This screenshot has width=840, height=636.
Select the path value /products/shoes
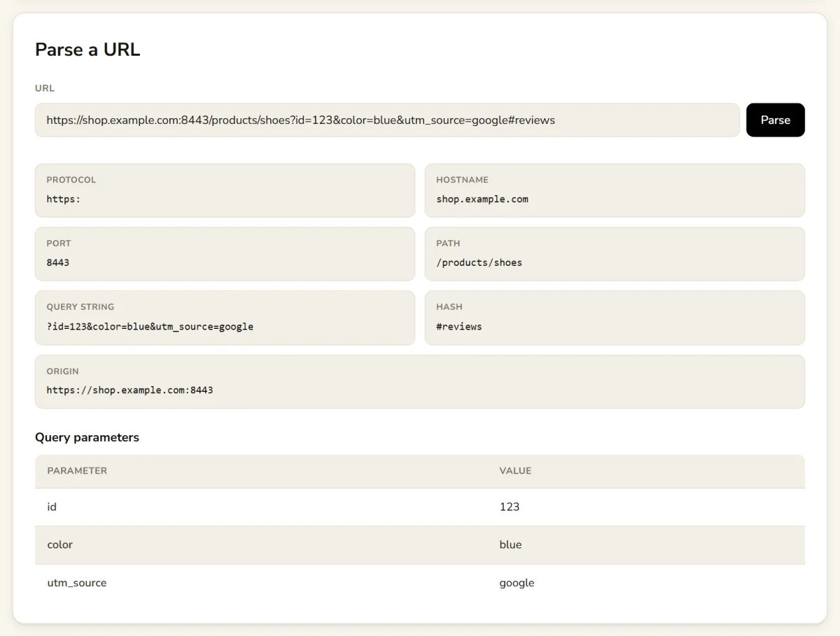[x=479, y=262]
